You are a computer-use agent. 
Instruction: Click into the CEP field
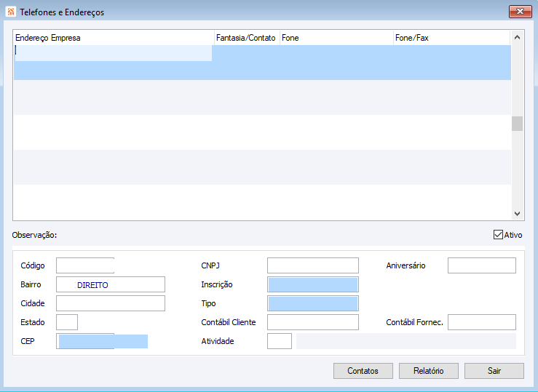click(102, 341)
